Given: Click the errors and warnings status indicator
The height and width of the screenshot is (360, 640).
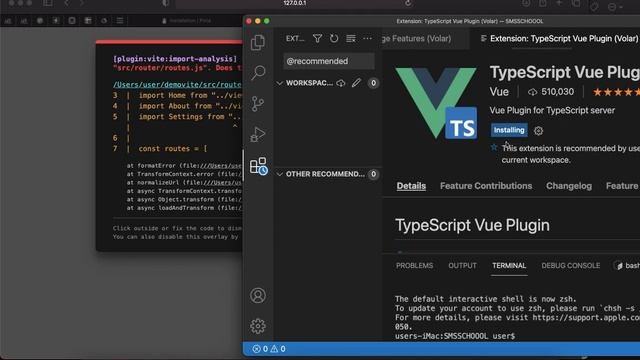Looking at the screenshot, I should pos(269,349).
